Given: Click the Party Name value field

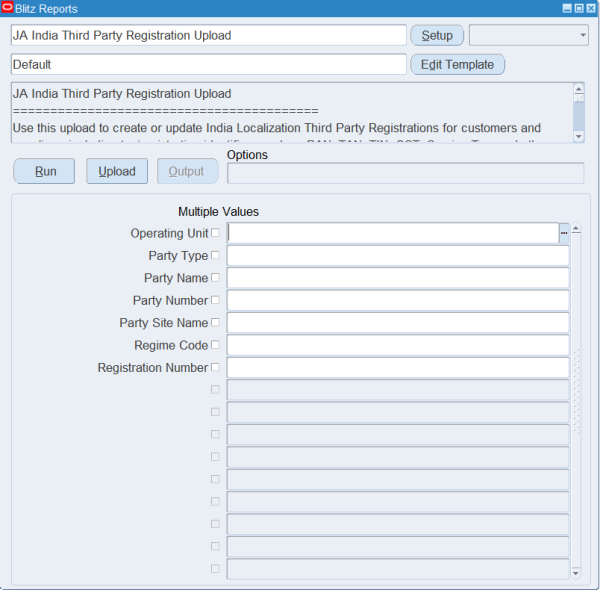Looking at the screenshot, I should tap(398, 278).
